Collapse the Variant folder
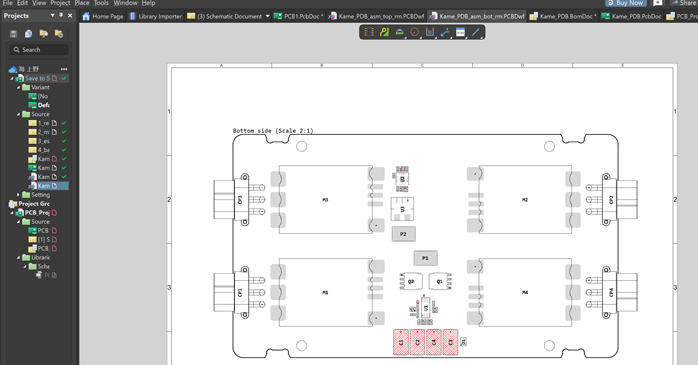The image size is (698, 365). (x=18, y=87)
